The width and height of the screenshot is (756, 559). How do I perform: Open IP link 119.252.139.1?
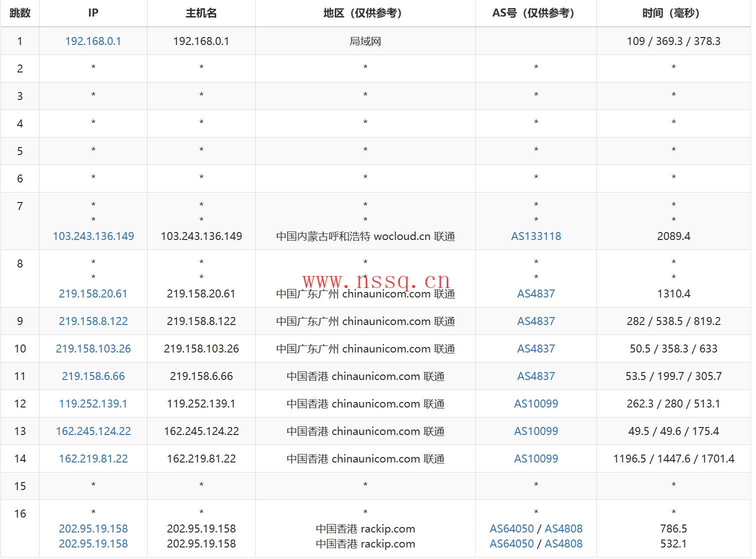click(93, 403)
